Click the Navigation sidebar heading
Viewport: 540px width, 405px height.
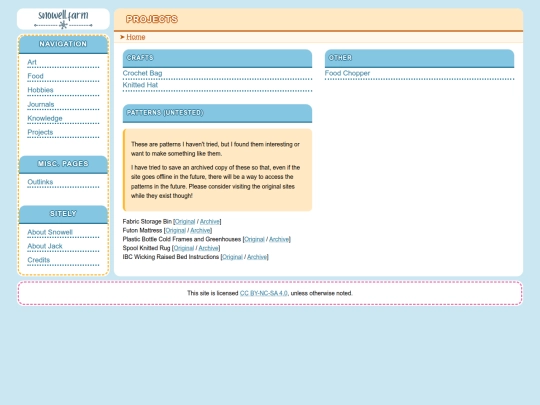[x=63, y=44]
